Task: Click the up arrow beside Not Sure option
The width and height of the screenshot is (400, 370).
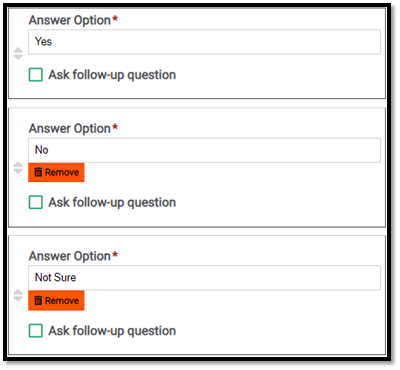Action: (x=18, y=292)
